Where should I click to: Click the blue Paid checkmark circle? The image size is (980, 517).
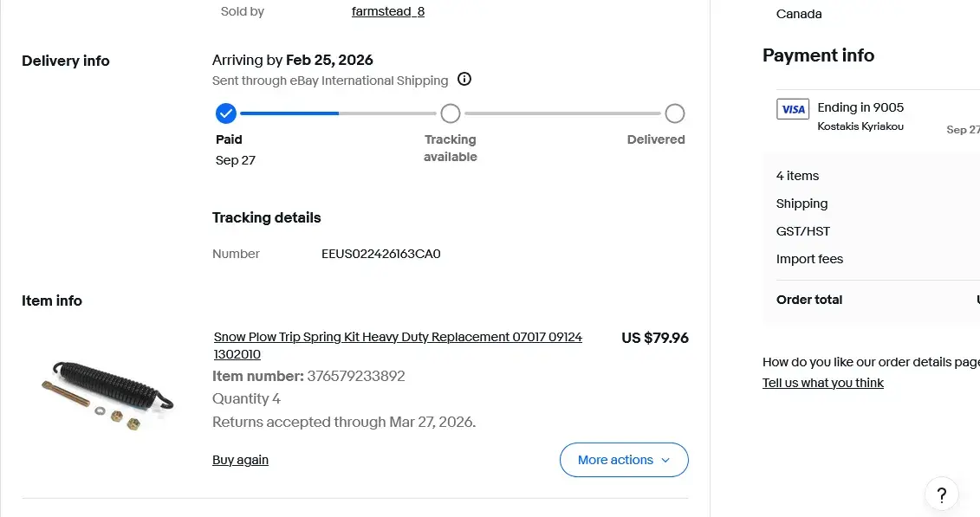pyautogui.click(x=226, y=113)
